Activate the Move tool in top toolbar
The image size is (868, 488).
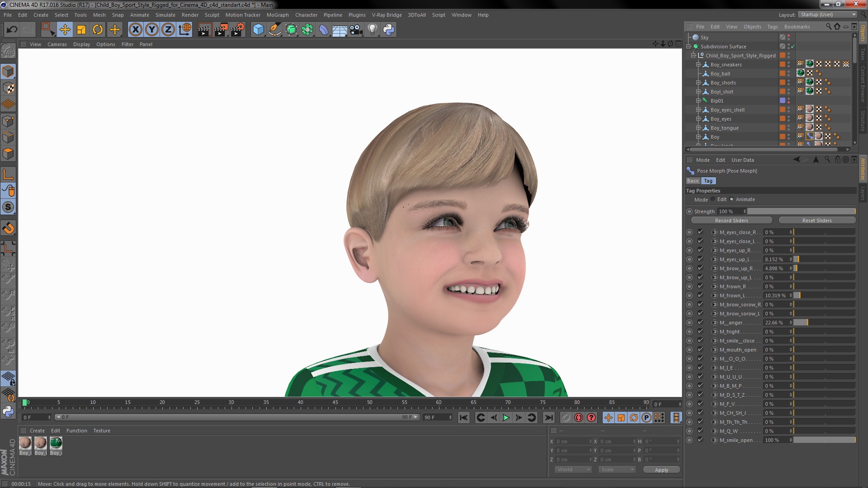click(x=65, y=30)
